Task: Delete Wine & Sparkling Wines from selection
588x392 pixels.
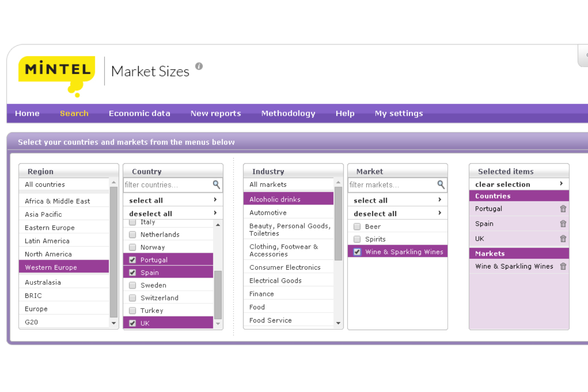Action: (x=563, y=266)
